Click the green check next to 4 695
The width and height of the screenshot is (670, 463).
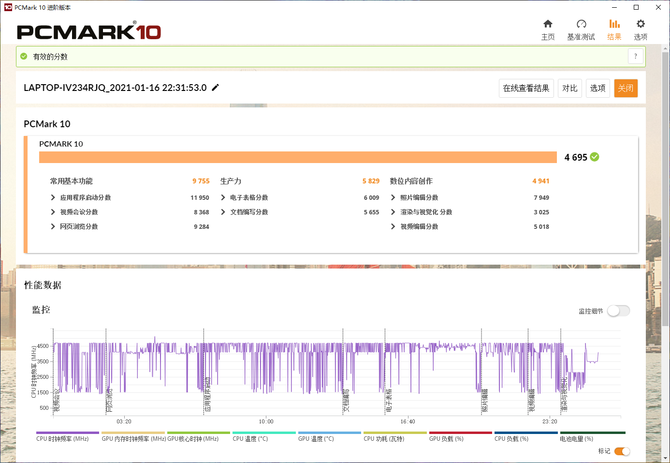pos(594,157)
